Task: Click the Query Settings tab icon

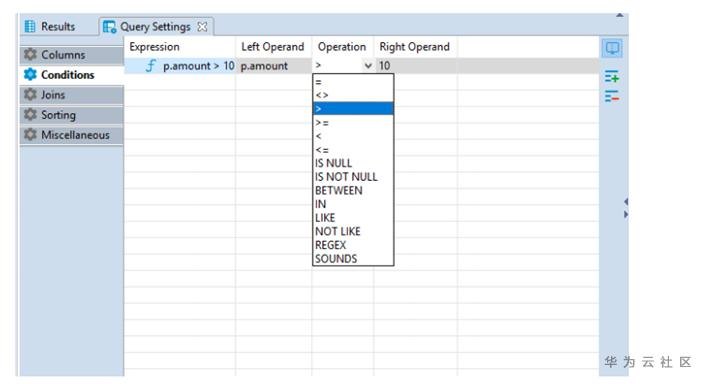Action: 110,27
